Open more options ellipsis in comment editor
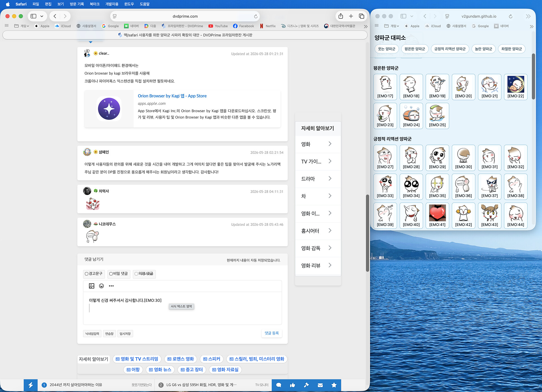Screen dimensions: 542x392 pyautogui.click(x=111, y=286)
